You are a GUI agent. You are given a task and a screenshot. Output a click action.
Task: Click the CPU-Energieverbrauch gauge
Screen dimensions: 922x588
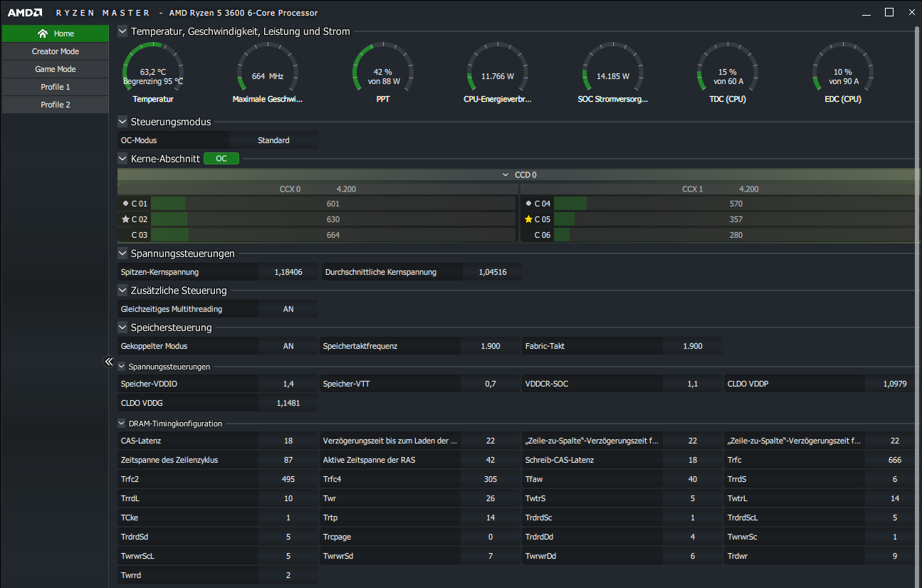click(x=498, y=73)
